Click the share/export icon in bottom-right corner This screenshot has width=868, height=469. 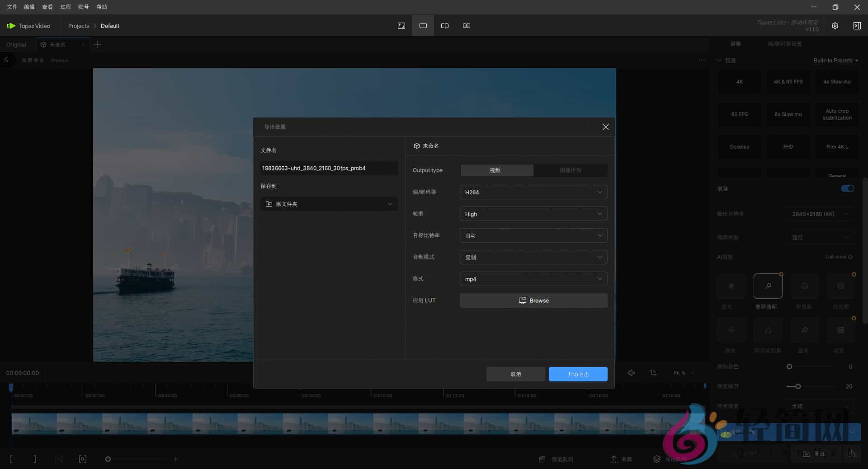point(851,455)
